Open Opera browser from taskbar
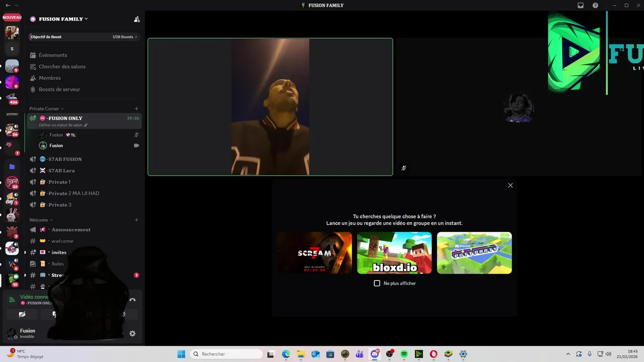Image resolution: width=644 pixels, height=362 pixels. tap(434, 354)
